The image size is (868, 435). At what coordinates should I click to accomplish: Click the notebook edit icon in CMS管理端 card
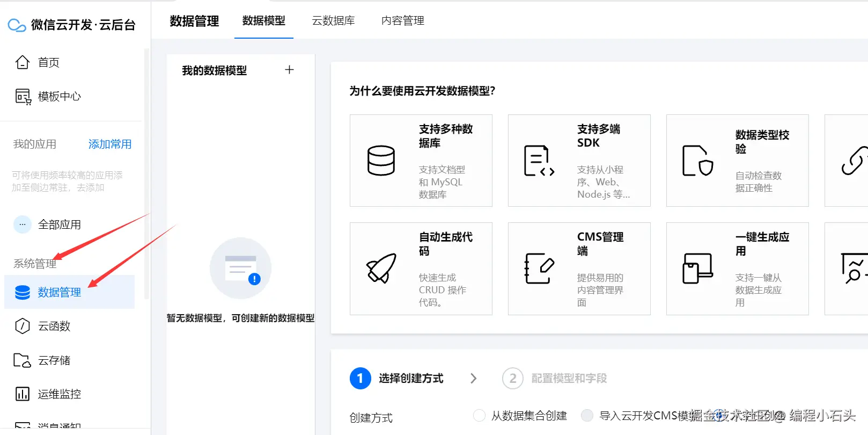tap(539, 269)
